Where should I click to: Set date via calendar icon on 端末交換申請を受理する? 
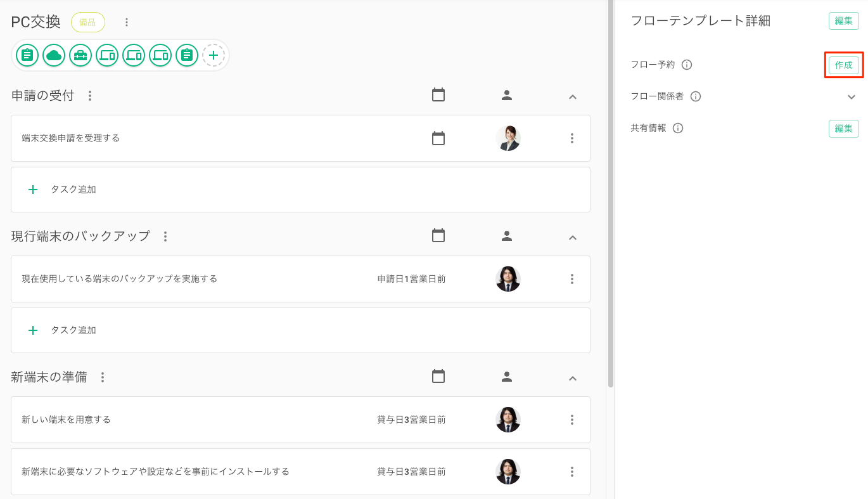point(438,138)
